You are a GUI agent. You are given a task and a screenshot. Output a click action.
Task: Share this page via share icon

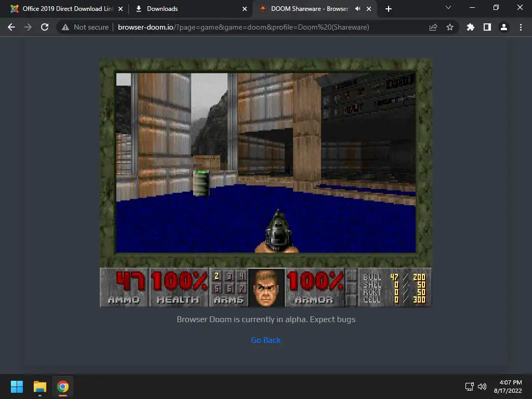(433, 27)
